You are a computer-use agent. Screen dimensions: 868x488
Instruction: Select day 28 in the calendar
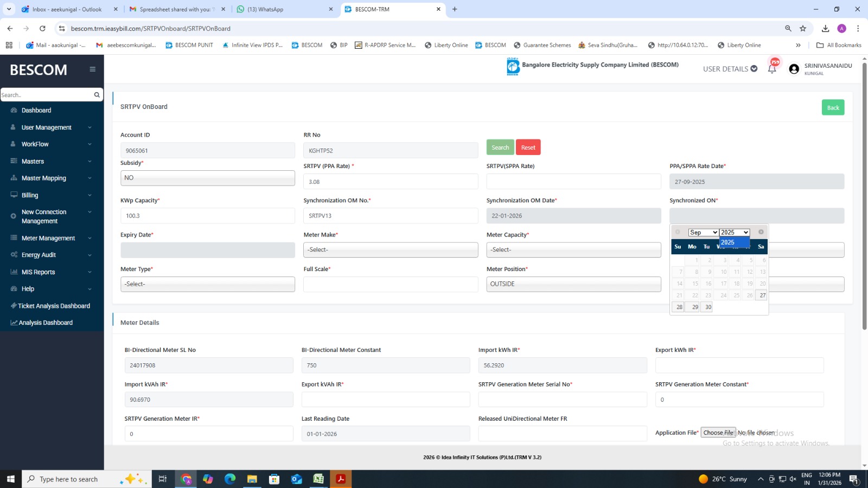point(679,307)
